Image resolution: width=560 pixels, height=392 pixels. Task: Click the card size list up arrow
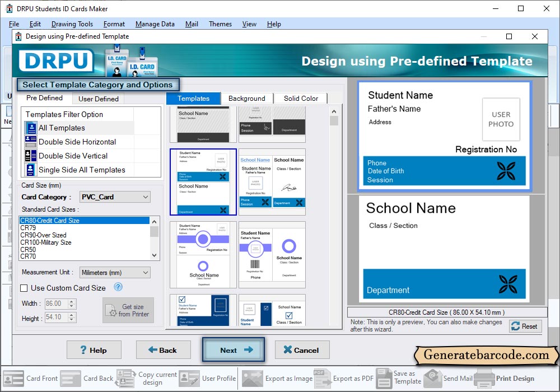tap(155, 222)
